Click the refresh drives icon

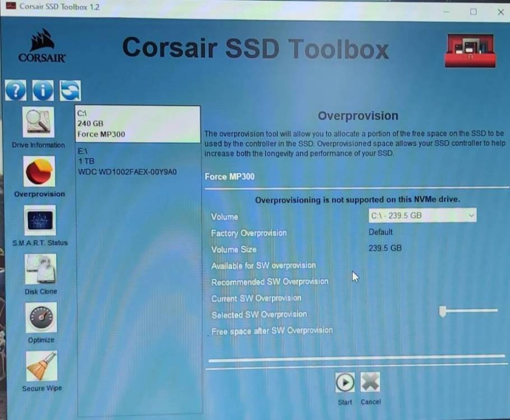pyautogui.click(x=70, y=90)
